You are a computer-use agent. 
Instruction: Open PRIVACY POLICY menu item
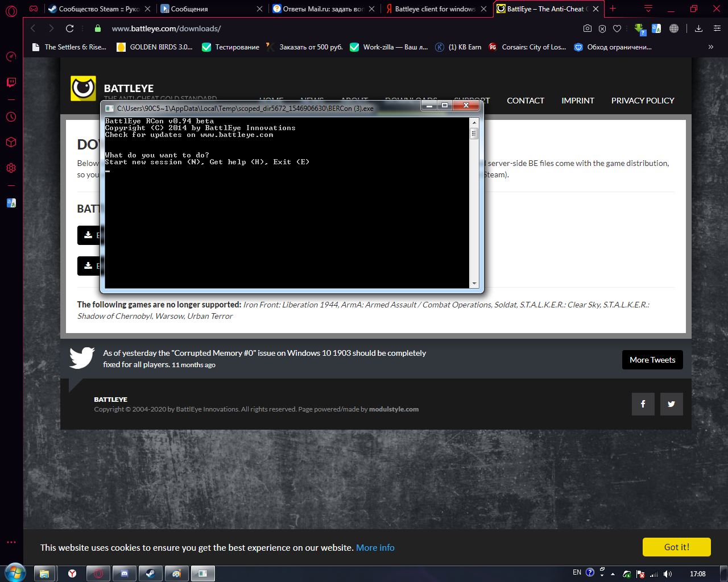[643, 101]
